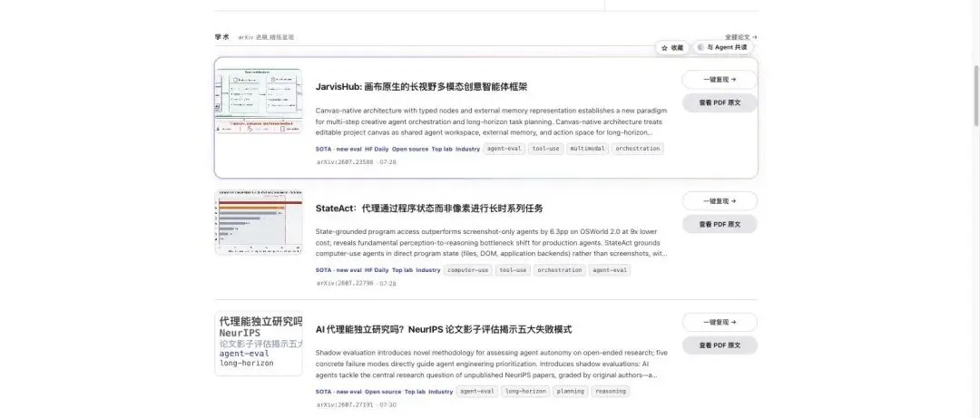Click the arXiv:2607.22798 identifier text
The width and height of the screenshot is (980, 418).
pos(345,283)
